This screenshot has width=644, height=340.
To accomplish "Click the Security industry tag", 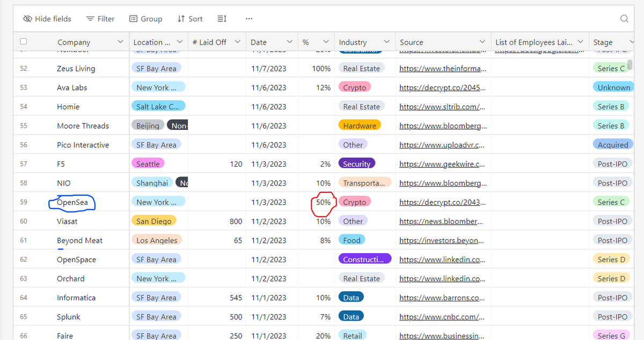I will pyautogui.click(x=356, y=164).
